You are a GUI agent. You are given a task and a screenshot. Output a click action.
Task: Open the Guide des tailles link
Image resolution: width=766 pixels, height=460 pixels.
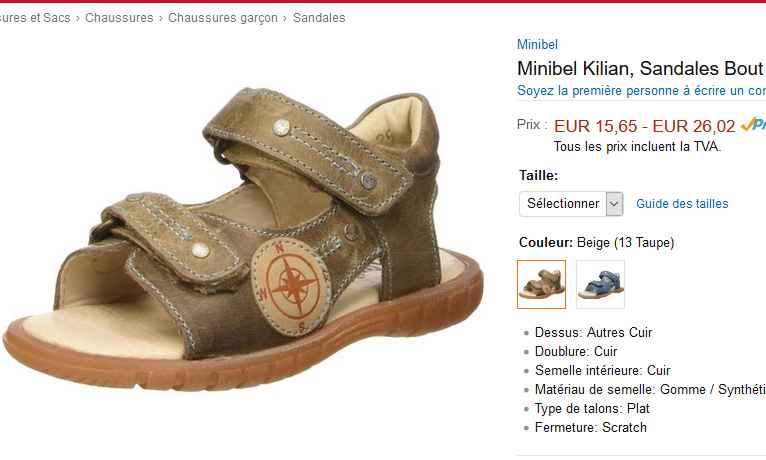pos(682,204)
